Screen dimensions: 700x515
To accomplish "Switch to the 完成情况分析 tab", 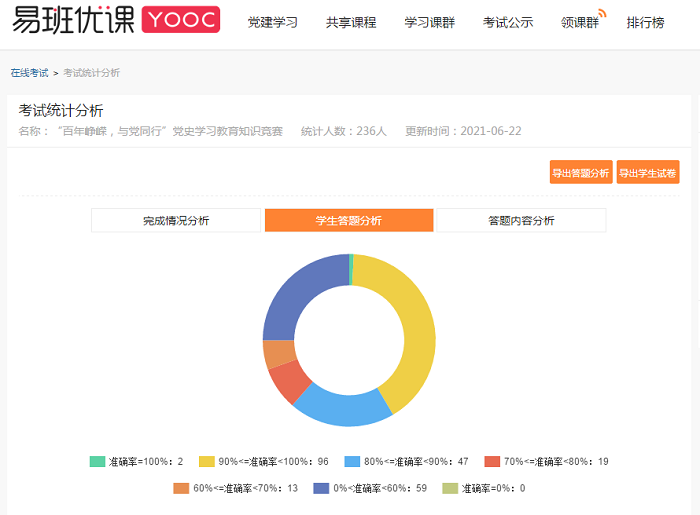I will [176, 220].
